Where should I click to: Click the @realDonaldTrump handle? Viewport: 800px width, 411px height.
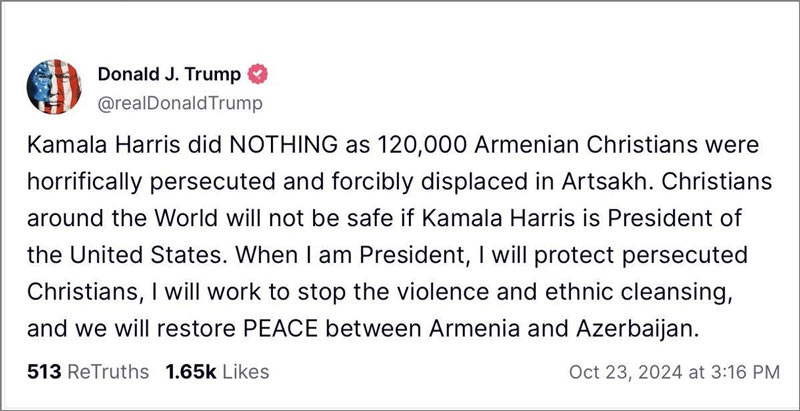tap(180, 104)
